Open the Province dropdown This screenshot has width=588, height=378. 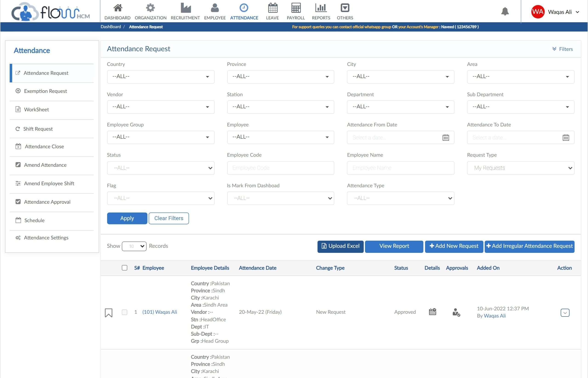pos(280,76)
